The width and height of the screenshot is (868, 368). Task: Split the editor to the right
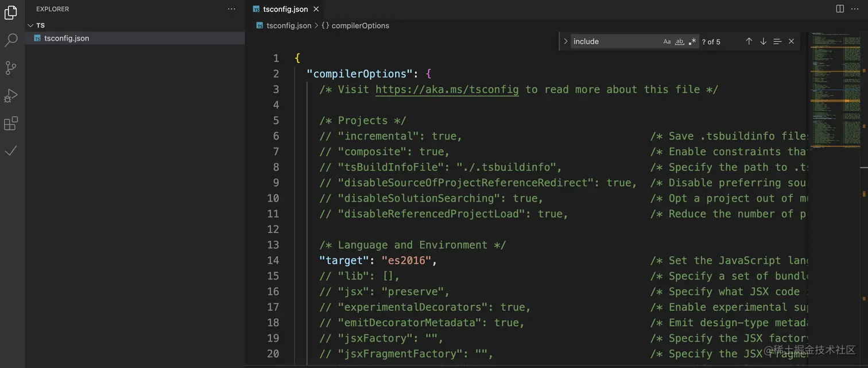[840, 9]
